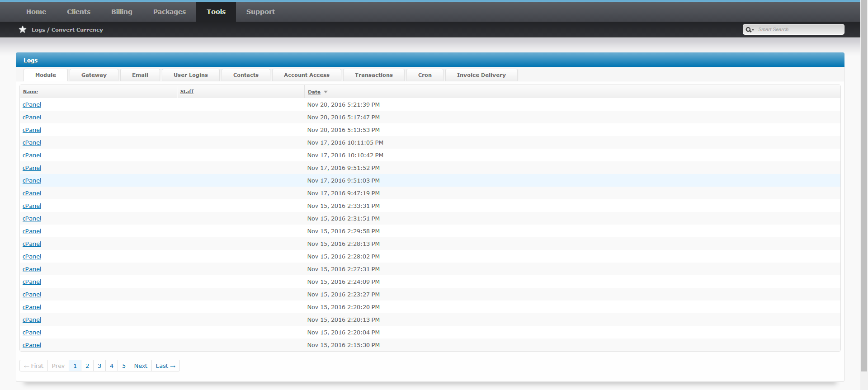Toggle Date column sort arrow
The image size is (868, 390).
click(325, 92)
